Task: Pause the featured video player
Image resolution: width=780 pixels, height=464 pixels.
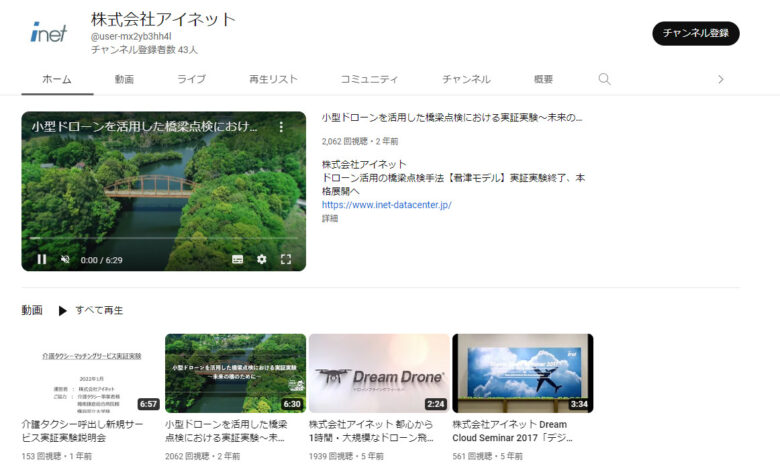Action: 42,260
